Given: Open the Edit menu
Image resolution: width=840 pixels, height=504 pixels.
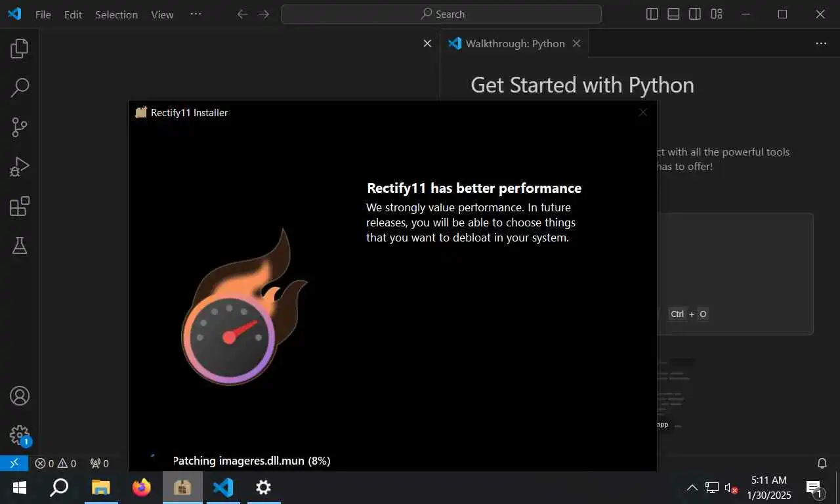Looking at the screenshot, I should coord(73,14).
